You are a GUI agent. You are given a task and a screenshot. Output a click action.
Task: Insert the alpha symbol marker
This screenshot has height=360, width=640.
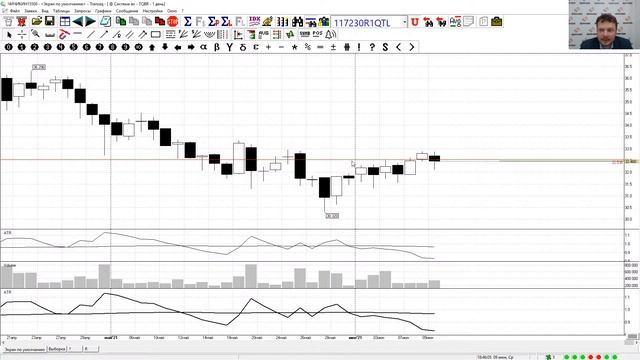click(x=204, y=47)
